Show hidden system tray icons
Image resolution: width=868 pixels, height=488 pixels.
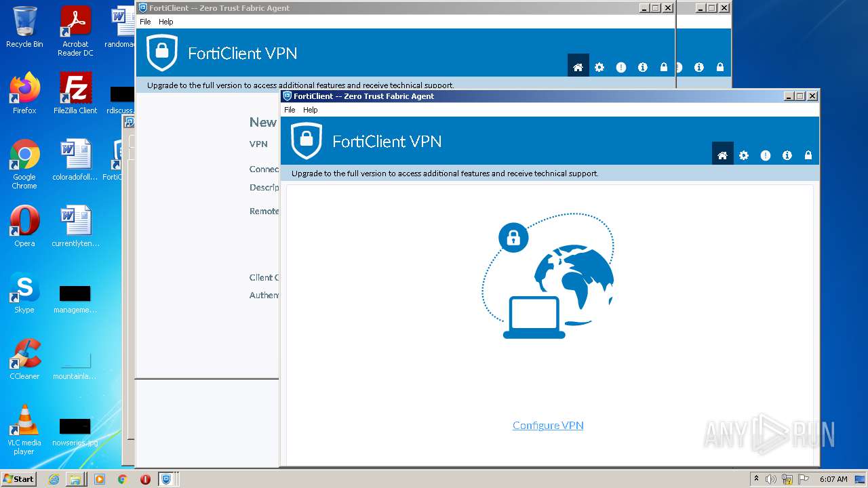pos(756,479)
